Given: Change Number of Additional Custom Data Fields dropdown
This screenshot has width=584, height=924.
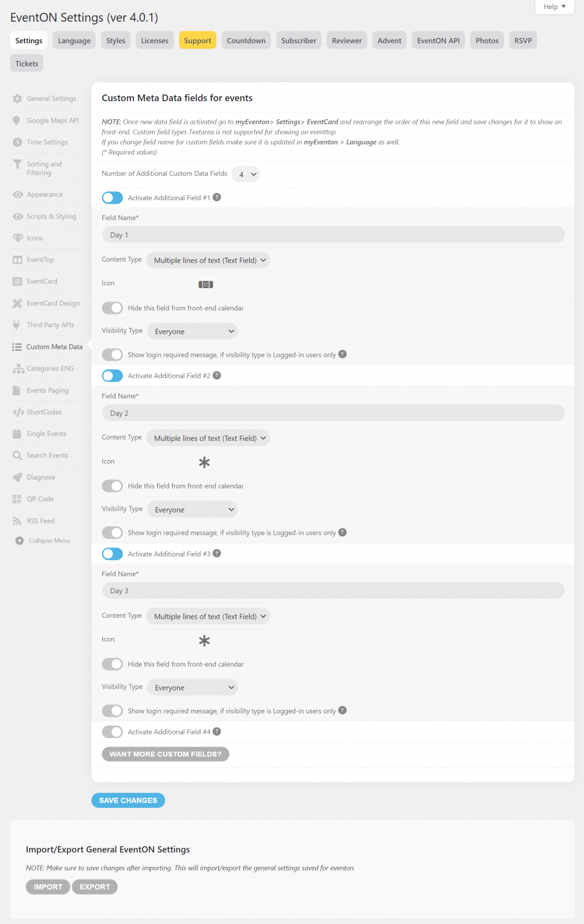Looking at the screenshot, I should [246, 174].
